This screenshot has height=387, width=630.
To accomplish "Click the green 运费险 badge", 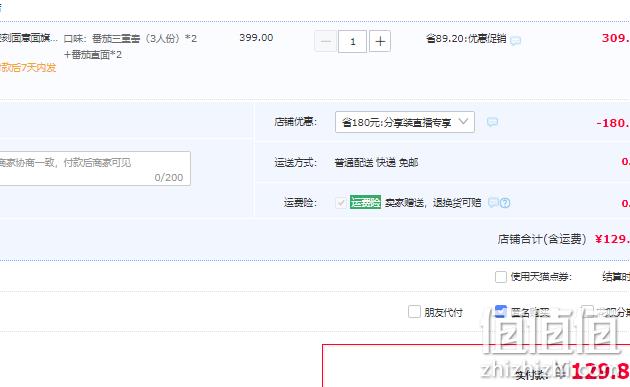I will click(365, 202).
